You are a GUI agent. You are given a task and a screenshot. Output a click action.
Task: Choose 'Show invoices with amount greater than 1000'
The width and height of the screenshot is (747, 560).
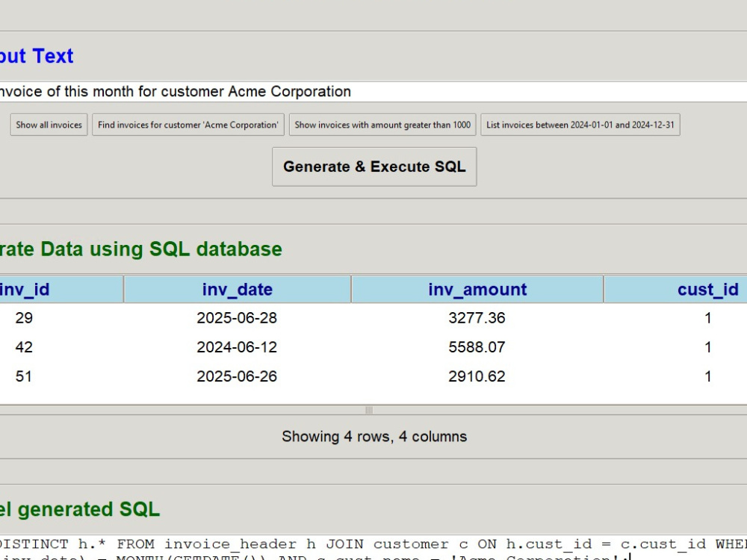pos(382,125)
